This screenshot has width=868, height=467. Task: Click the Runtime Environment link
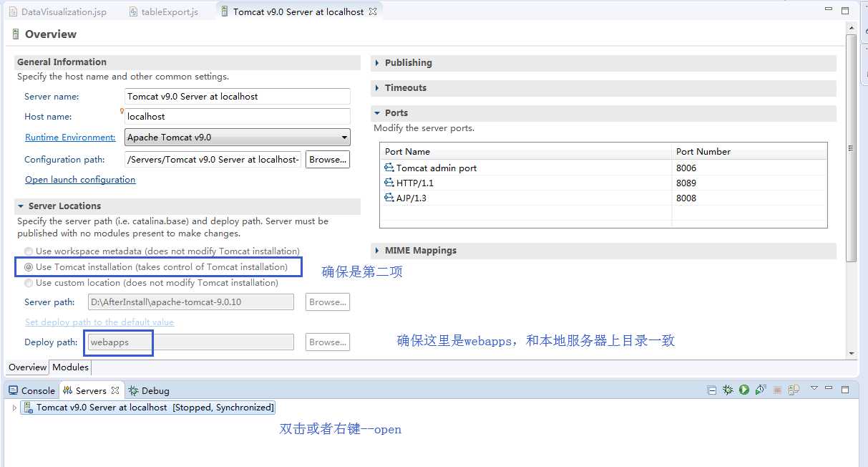pyautogui.click(x=70, y=137)
